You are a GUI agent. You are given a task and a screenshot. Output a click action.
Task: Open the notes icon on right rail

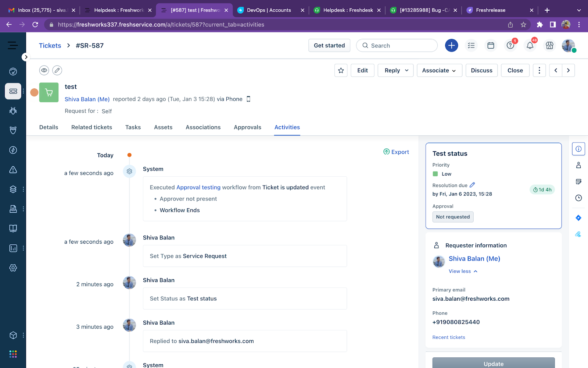(578, 182)
